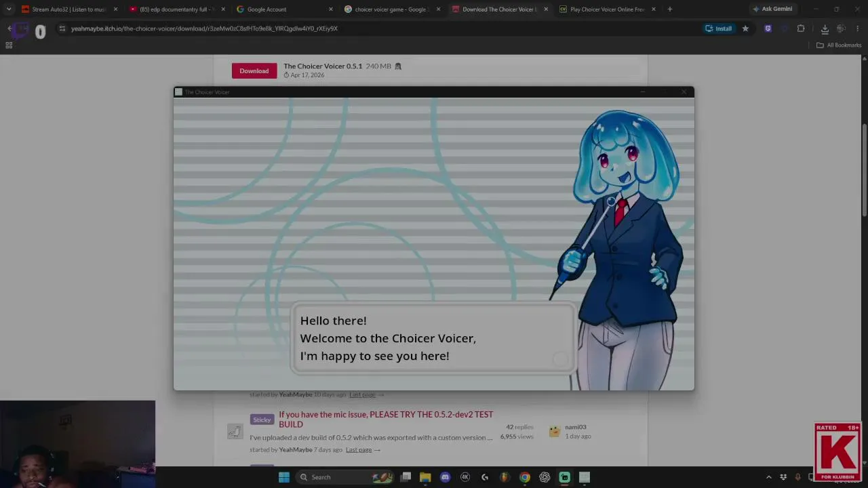Click the address bar URL field

[x=380, y=28]
